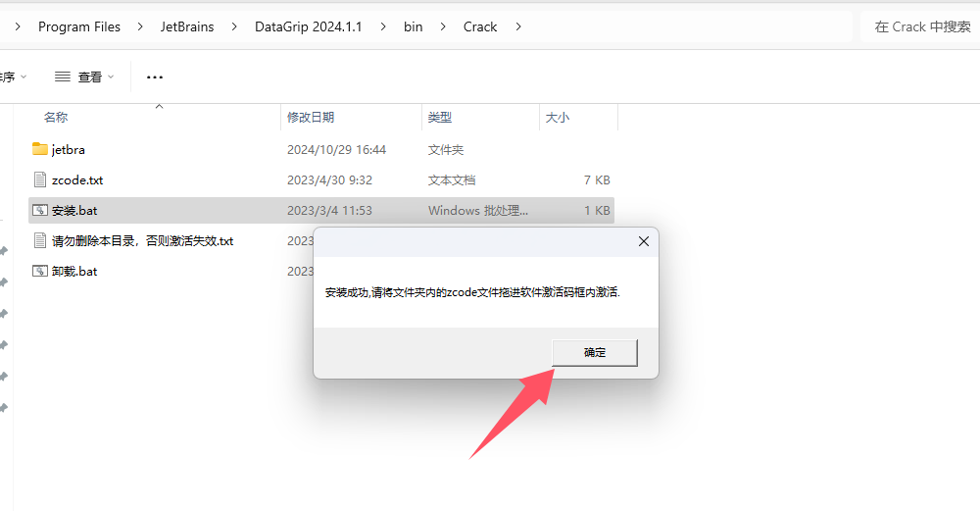Open the three-dot more options menu
Image resolution: width=980 pixels, height=511 pixels.
[x=155, y=77]
